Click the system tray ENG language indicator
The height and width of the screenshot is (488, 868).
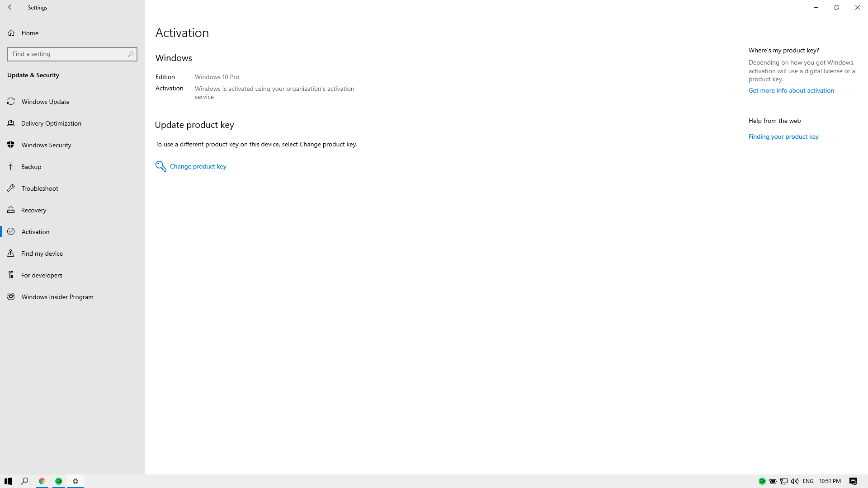pyautogui.click(x=808, y=481)
